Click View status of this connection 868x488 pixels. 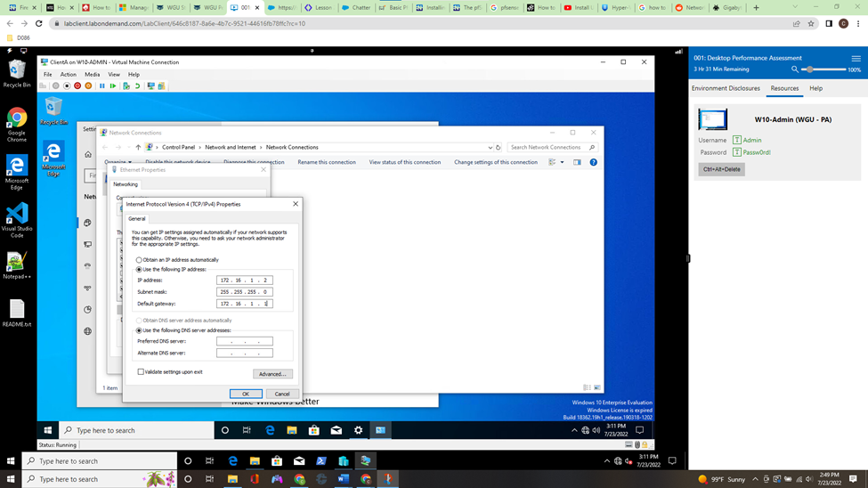pyautogui.click(x=405, y=162)
